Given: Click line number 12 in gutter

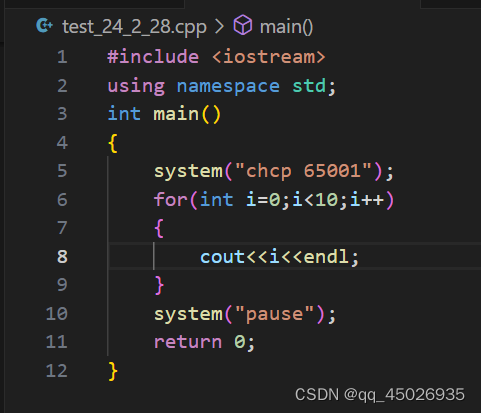Looking at the screenshot, I should 57,371.
